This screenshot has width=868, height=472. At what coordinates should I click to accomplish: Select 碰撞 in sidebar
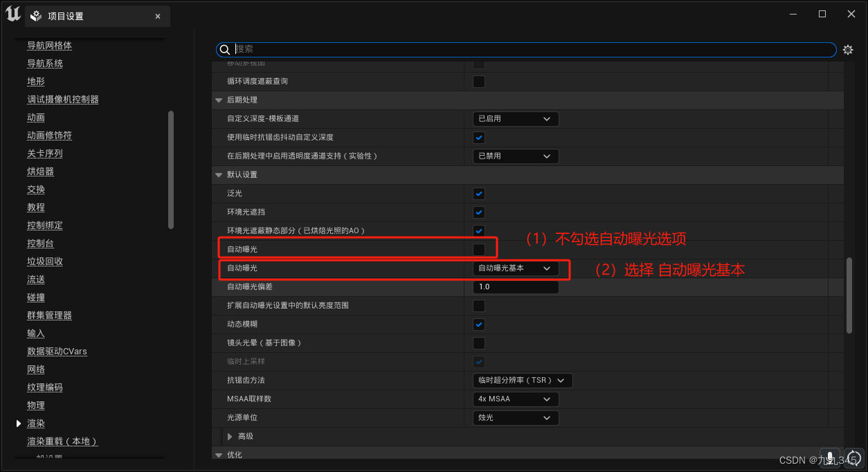[x=36, y=298]
